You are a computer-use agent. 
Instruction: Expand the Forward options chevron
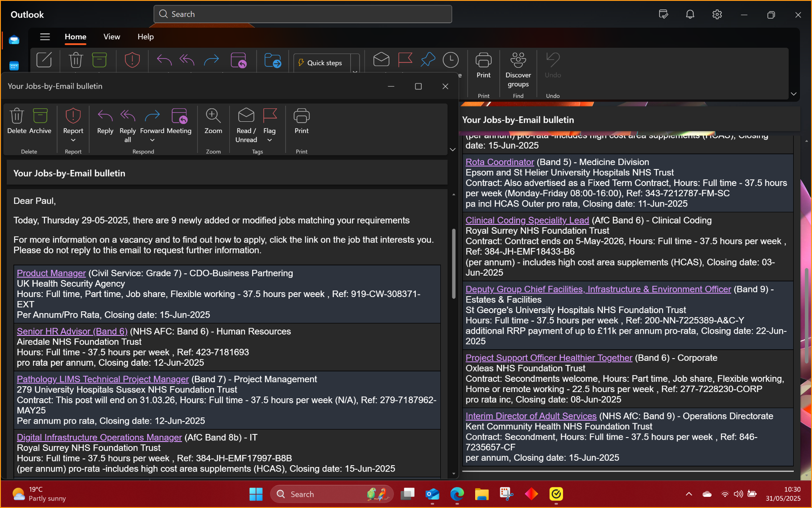152,140
